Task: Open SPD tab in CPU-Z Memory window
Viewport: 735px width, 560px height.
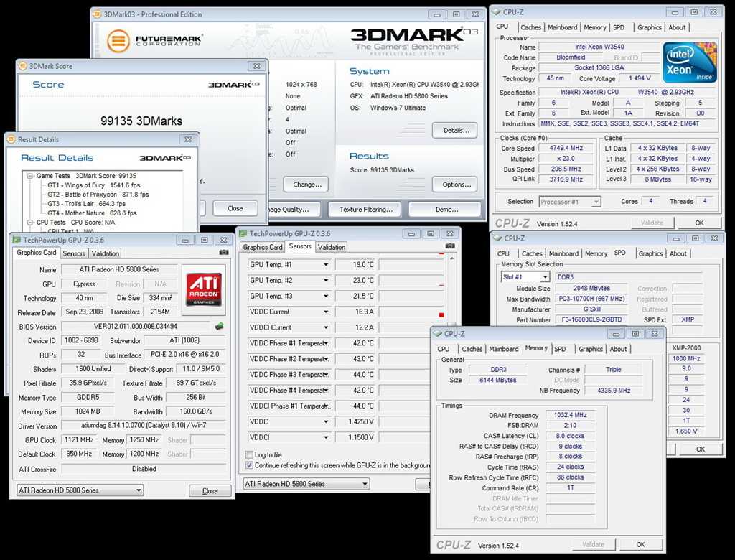Action: click(560, 349)
